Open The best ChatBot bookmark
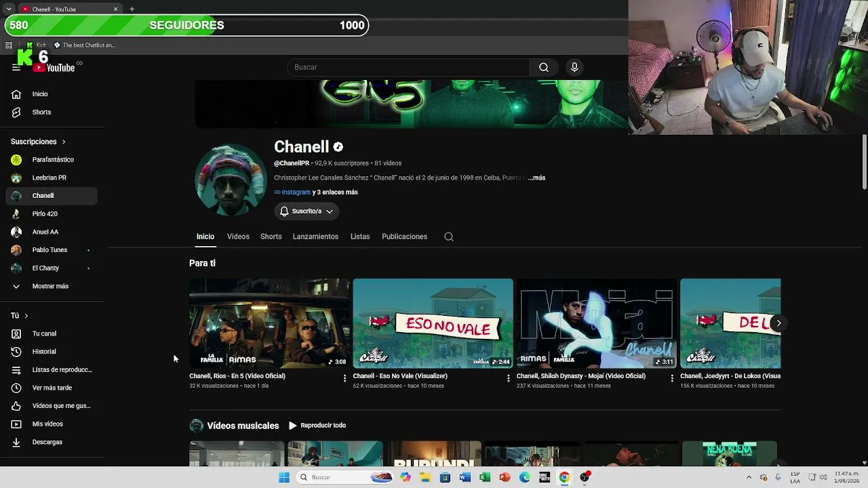 [85, 45]
